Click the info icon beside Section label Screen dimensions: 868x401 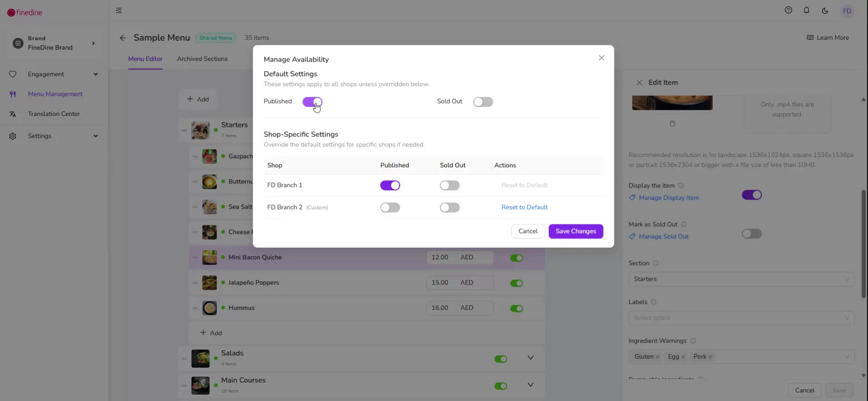tap(656, 263)
